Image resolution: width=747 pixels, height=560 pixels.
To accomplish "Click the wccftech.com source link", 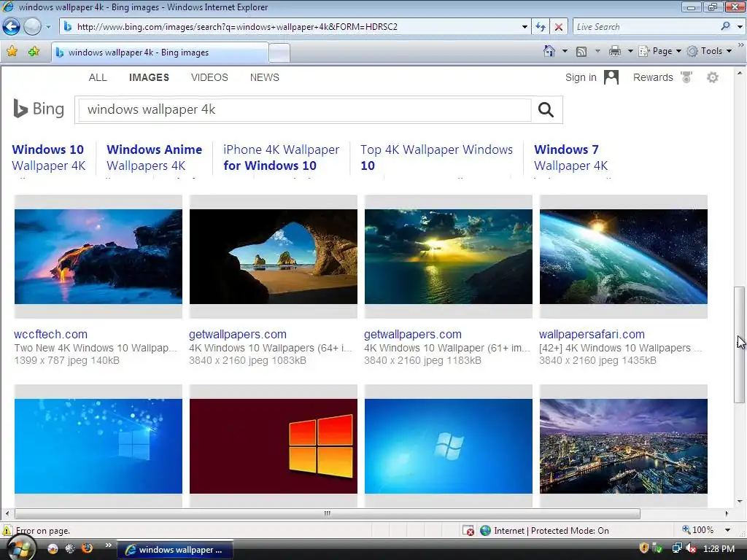I will [50, 334].
